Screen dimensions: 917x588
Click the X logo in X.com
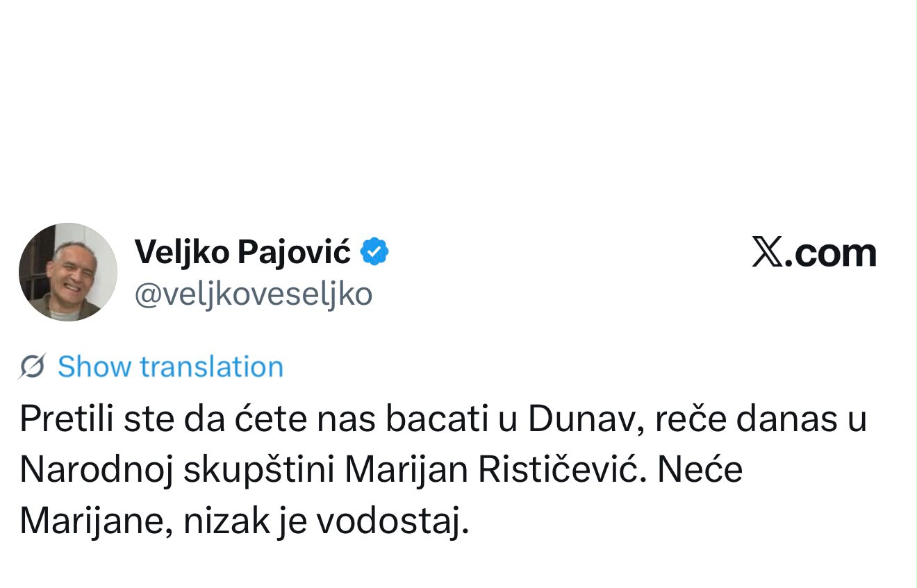pyautogui.click(x=767, y=253)
